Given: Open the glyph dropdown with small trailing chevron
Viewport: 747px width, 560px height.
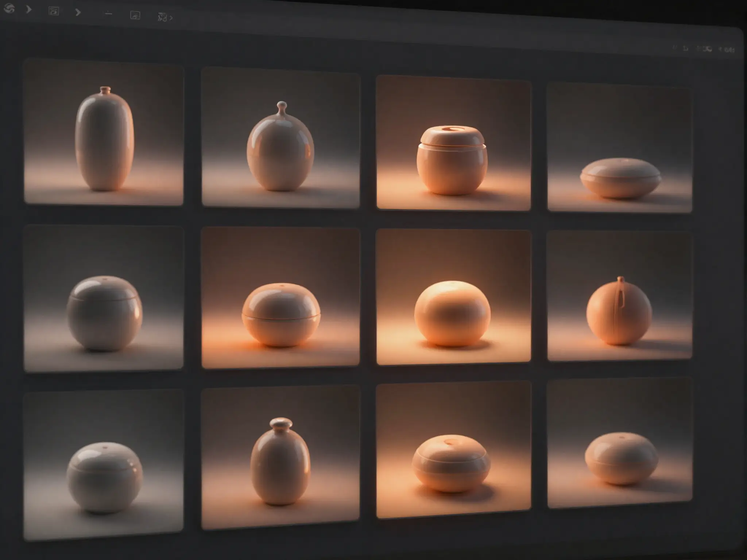Looking at the screenshot, I should (x=165, y=17).
